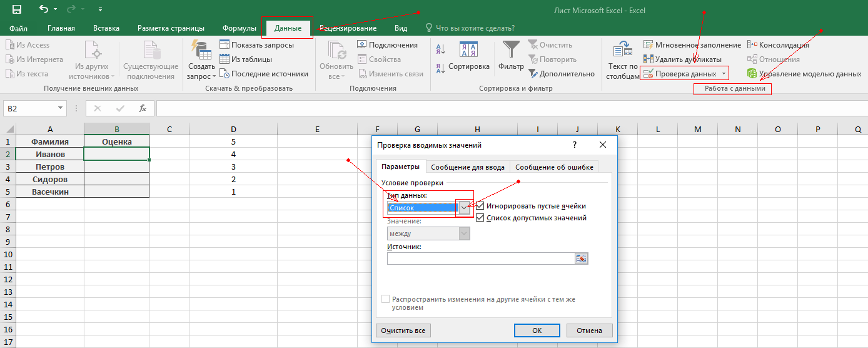Expand the Тип данных dropdown arrow
The width and height of the screenshot is (868, 348).
tap(464, 208)
